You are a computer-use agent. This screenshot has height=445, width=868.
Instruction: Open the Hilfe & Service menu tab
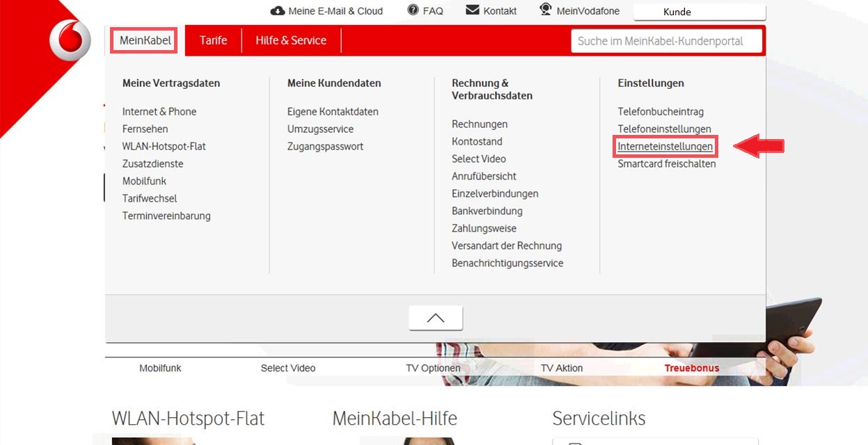pos(291,40)
